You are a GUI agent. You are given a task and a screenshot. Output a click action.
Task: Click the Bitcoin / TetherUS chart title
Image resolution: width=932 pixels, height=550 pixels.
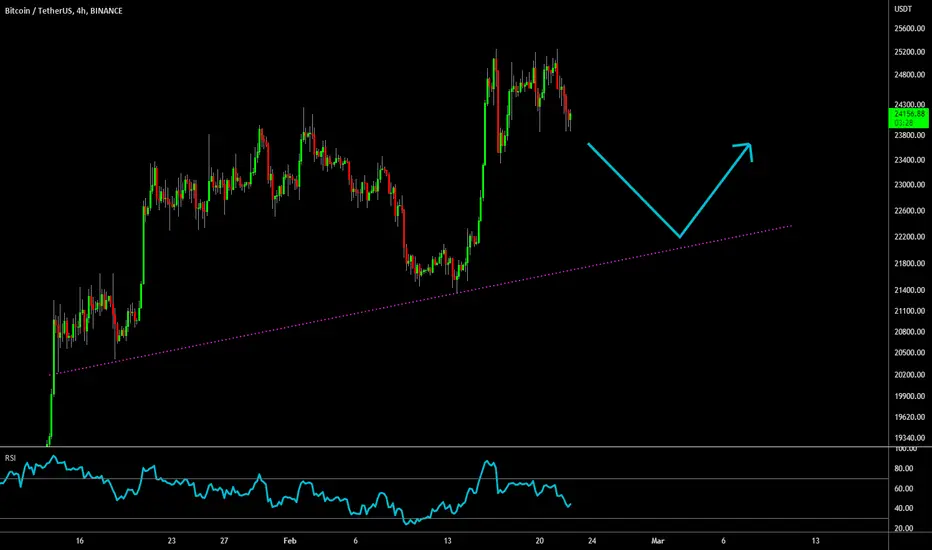point(64,11)
